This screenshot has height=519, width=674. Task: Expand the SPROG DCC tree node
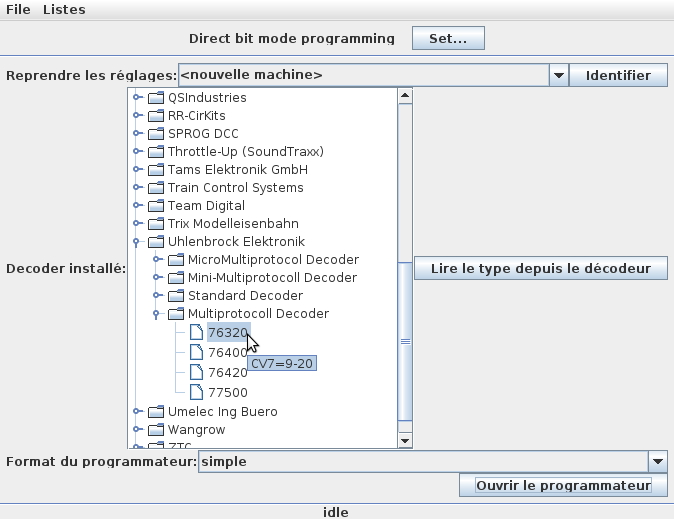point(137,133)
